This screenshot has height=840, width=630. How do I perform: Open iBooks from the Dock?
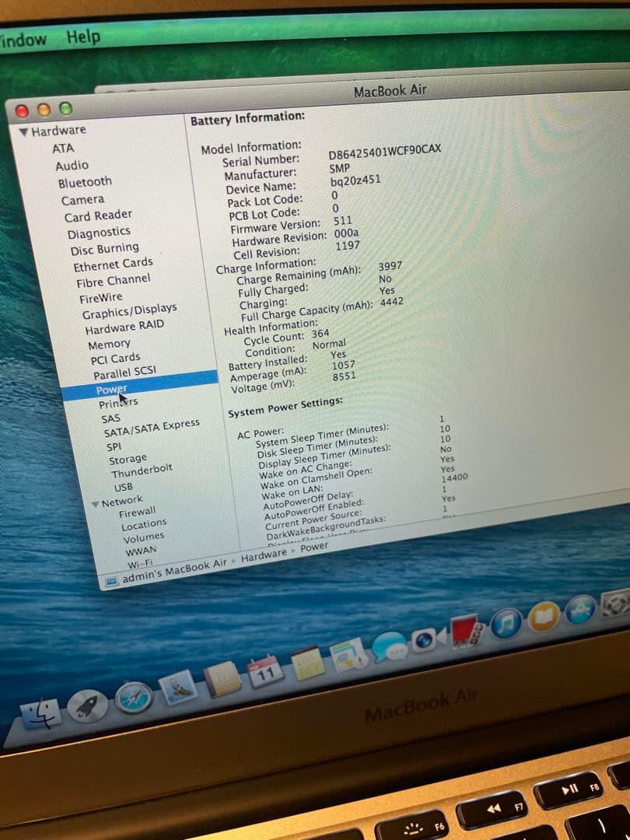[x=541, y=617]
